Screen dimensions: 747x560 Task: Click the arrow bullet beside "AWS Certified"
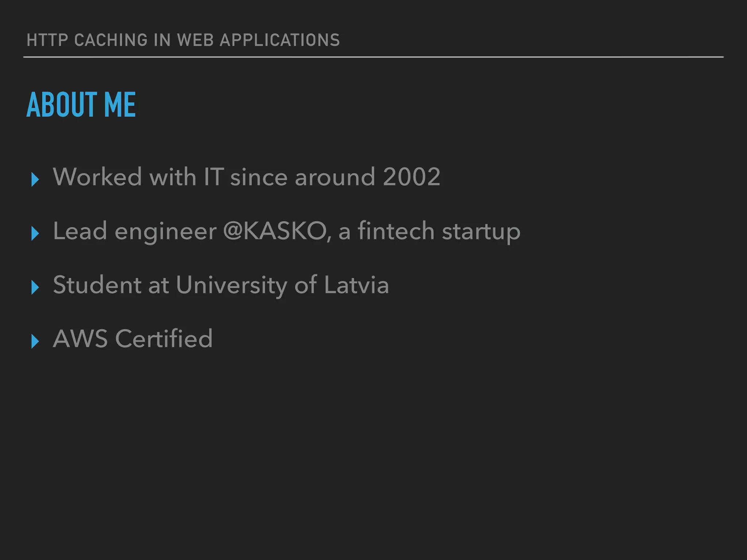[35, 341]
